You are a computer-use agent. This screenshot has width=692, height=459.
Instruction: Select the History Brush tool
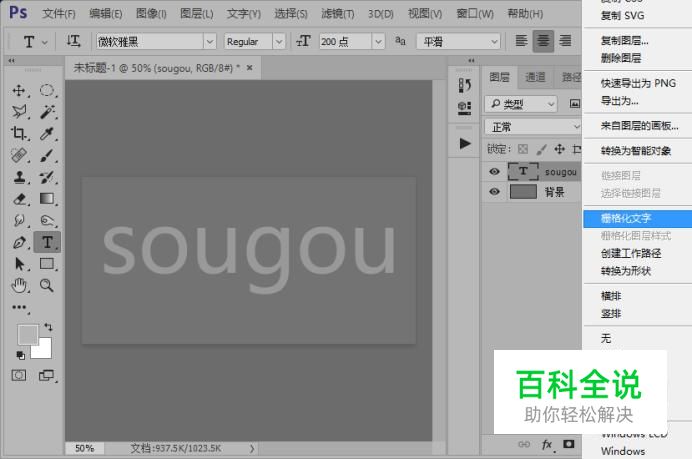tap(47, 177)
